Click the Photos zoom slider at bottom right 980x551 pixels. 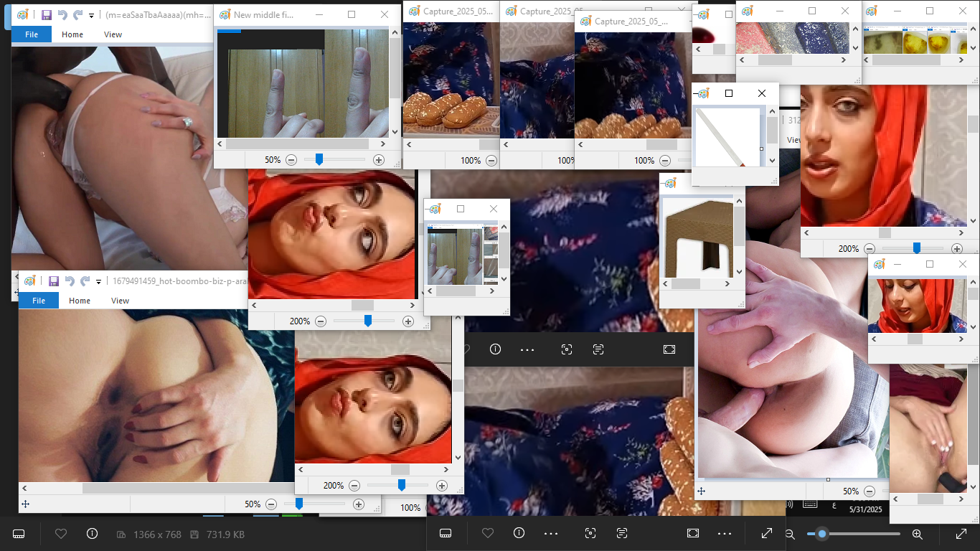click(854, 534)
